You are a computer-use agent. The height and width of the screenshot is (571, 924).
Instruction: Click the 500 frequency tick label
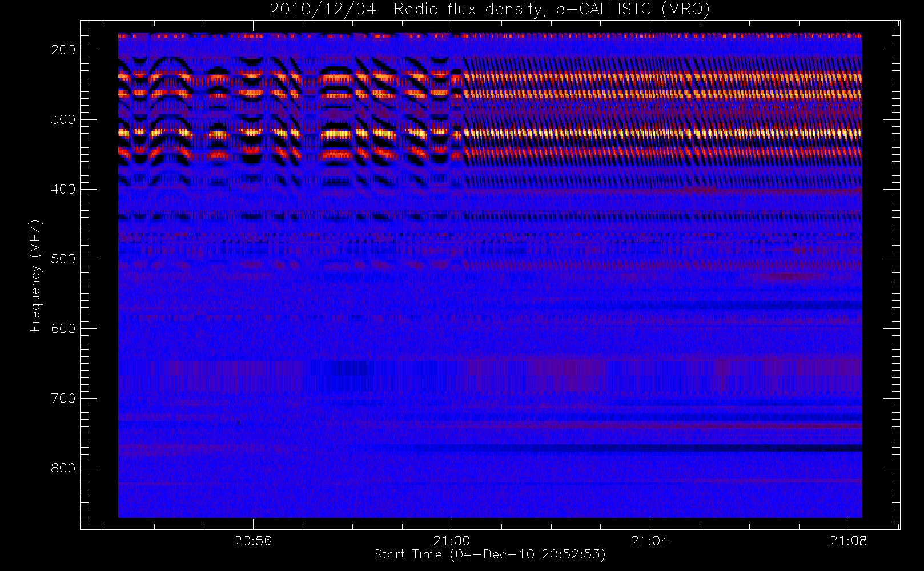point(63,259)
